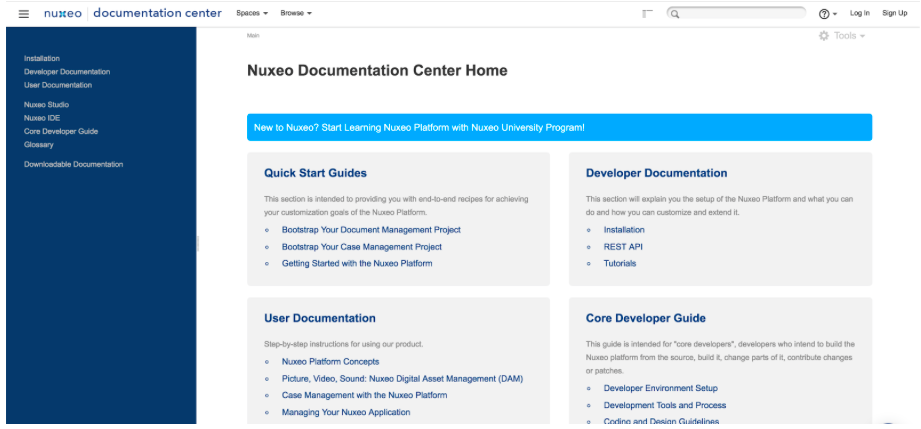The width and height of the screenshot is (921, 429).
Task: Open Installation link in Developer Documentation card
Action: tap(624, 230)
